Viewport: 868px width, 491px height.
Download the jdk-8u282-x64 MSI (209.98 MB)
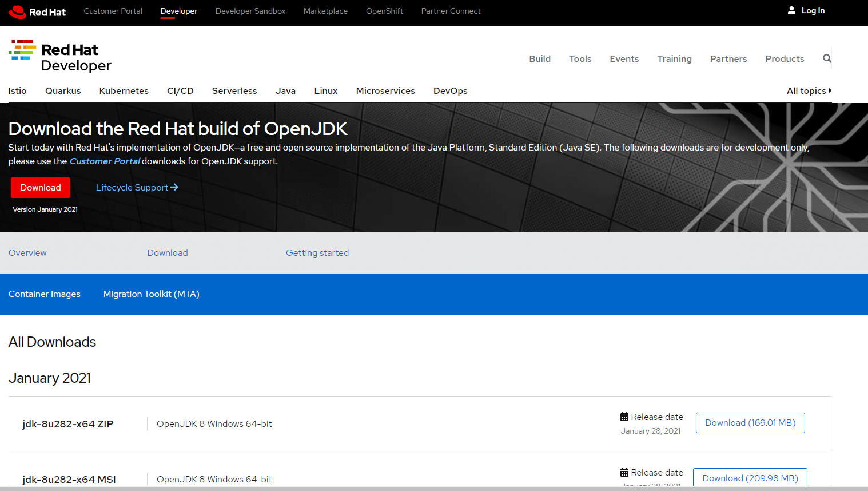[x=750, y=478]
